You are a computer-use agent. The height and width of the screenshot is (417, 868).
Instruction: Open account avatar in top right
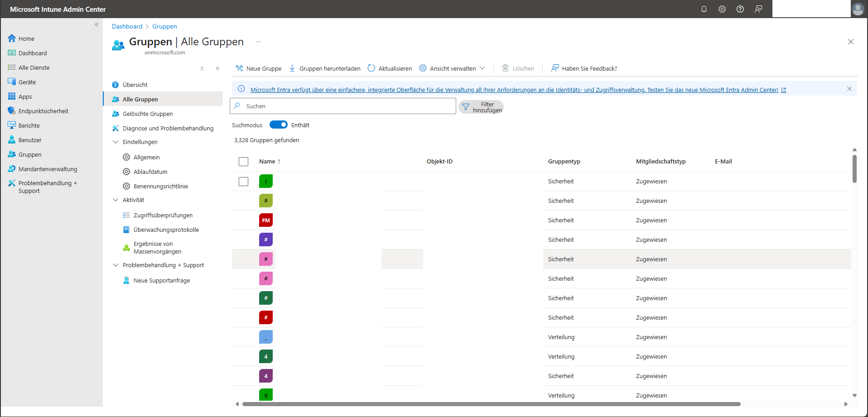[858, 9]
